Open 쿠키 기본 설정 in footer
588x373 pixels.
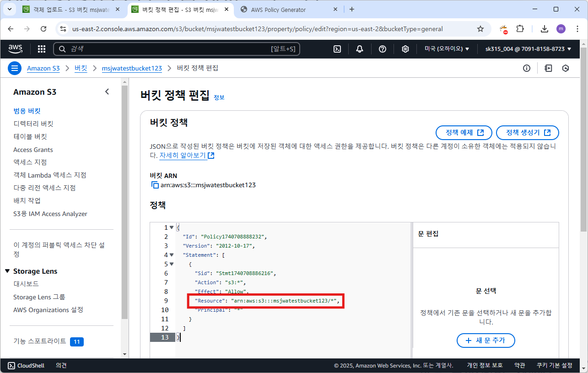point(555,365)
